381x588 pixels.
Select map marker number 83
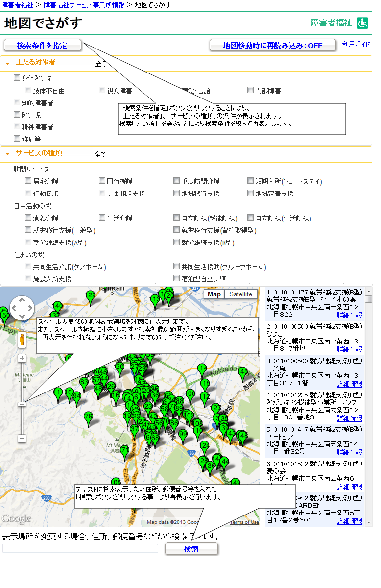[x=84, y=384]
